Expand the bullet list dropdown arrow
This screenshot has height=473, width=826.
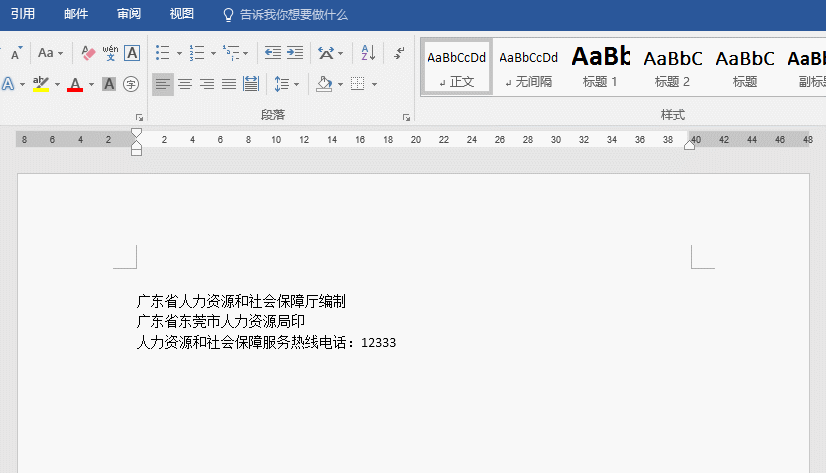coord(179,53)
